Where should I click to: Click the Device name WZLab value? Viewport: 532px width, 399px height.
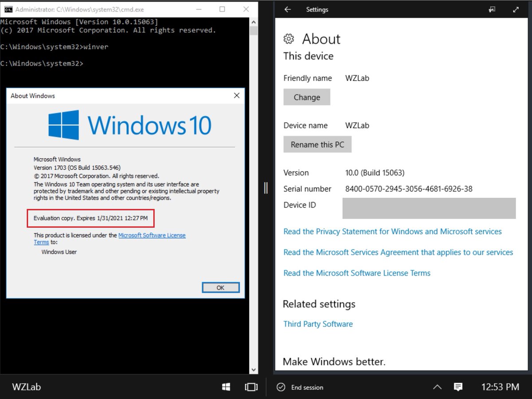(357, 125)
